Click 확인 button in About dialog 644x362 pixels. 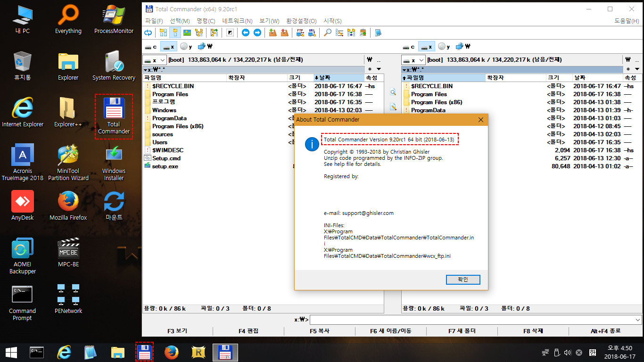(x=463, y=280)
